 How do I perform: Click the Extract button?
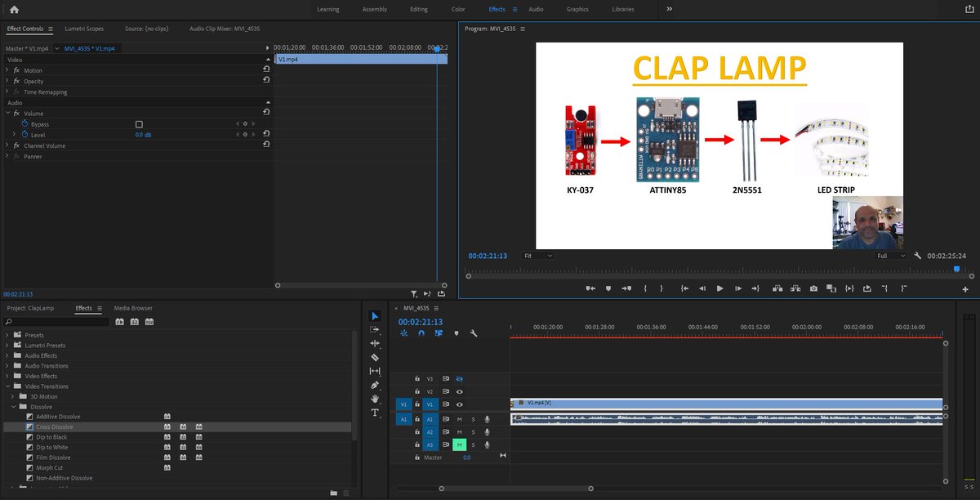pos(795,288)
